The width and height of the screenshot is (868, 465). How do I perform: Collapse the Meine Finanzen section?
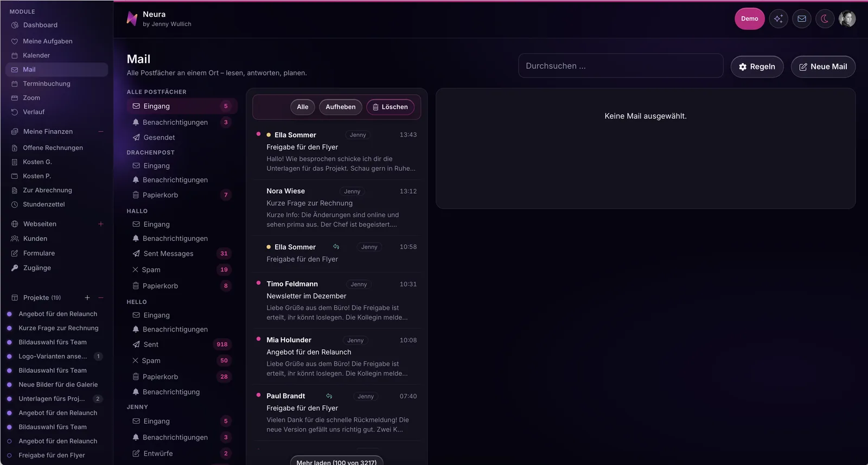coord(101,132)
